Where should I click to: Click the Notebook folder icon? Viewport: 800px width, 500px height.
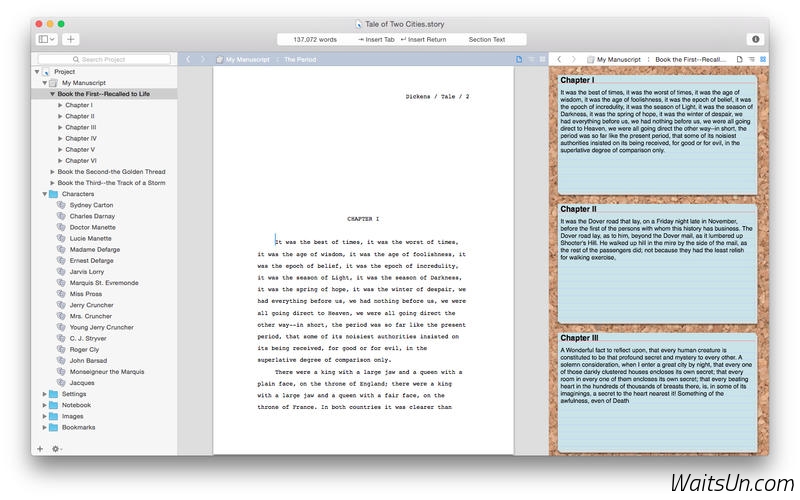pos(53,405)
